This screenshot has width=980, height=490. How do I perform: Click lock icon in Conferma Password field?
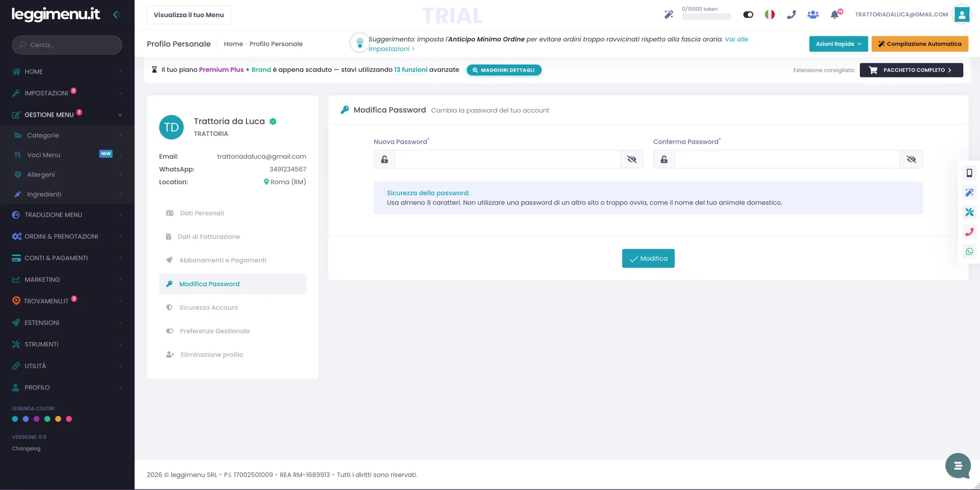[664, 159]
